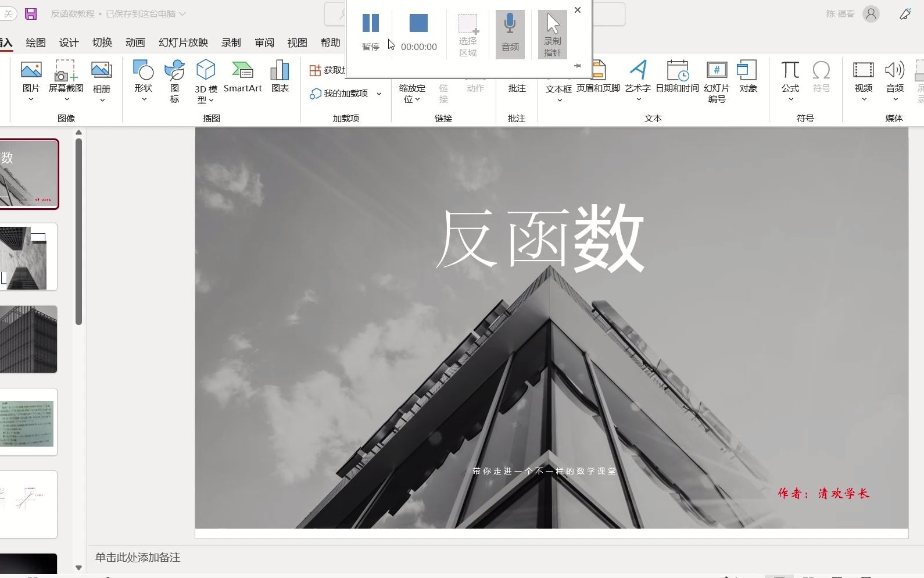This screenshot has width=924, height=578.
Task: Toggle Record Pointer option
Action: click(553, 35)
